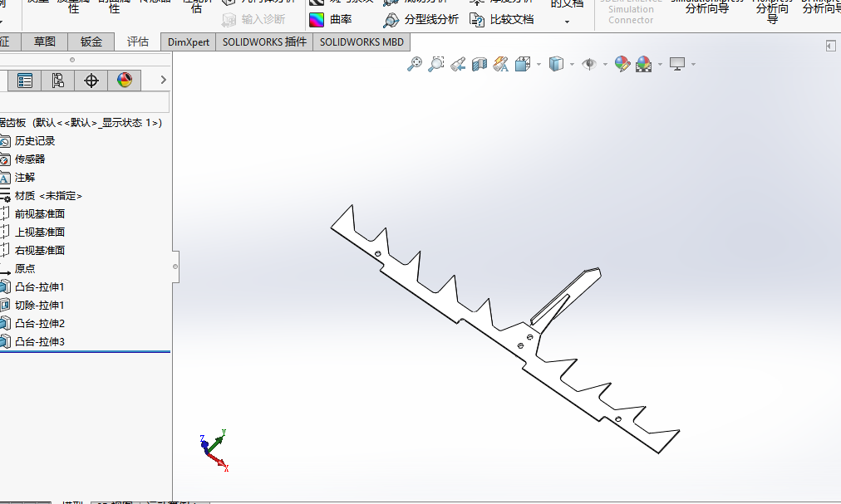Switch to the DimXpert tab
Viewport: 841px width, 504px height.
[189, 42]
